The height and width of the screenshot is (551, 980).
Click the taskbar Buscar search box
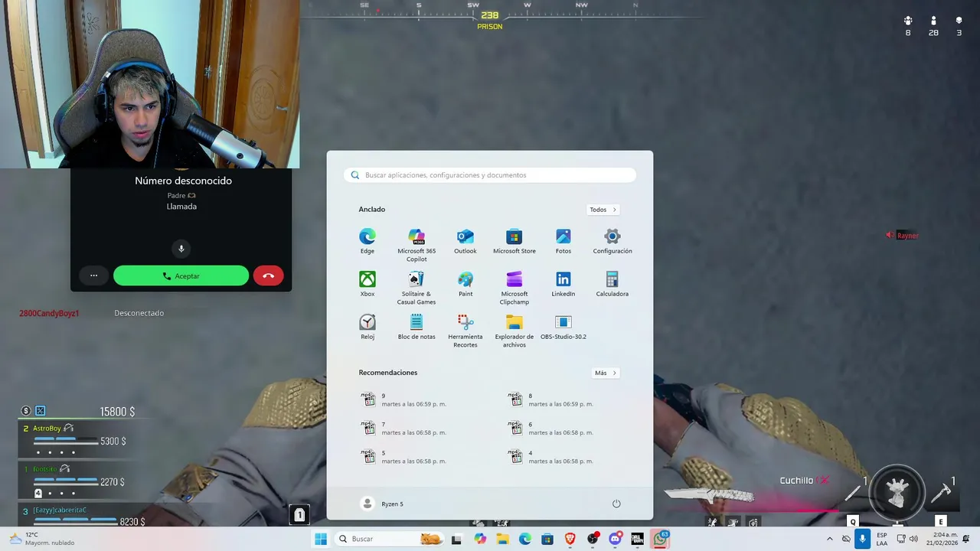390,539
